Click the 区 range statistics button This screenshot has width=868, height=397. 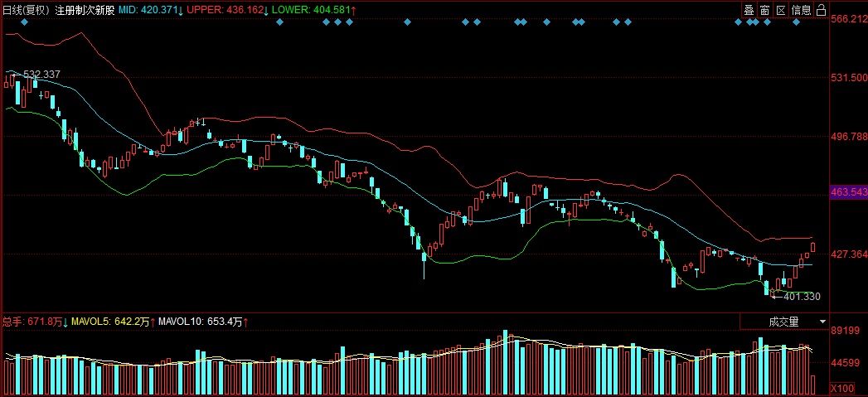tap(781, 9)
